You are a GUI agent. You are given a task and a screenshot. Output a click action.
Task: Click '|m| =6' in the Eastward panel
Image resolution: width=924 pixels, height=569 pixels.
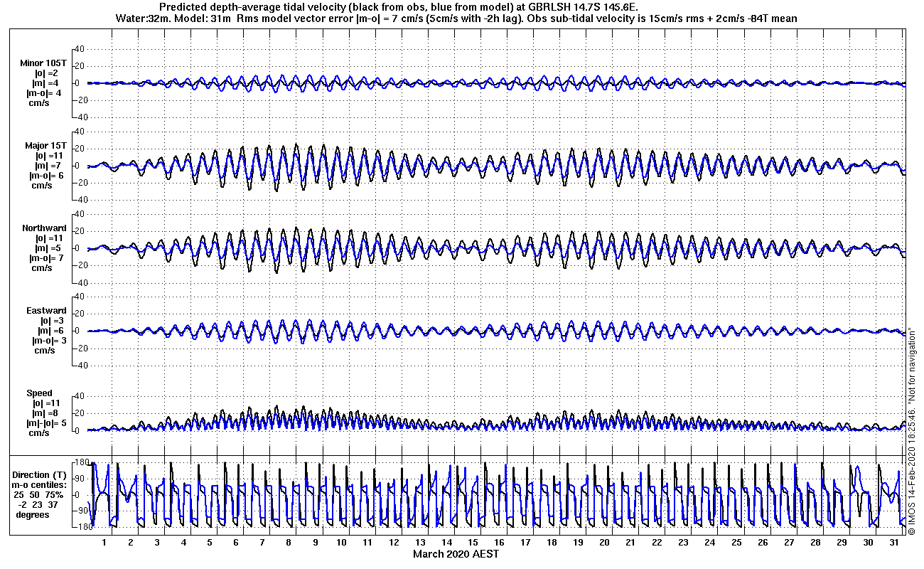coord(51,331)
